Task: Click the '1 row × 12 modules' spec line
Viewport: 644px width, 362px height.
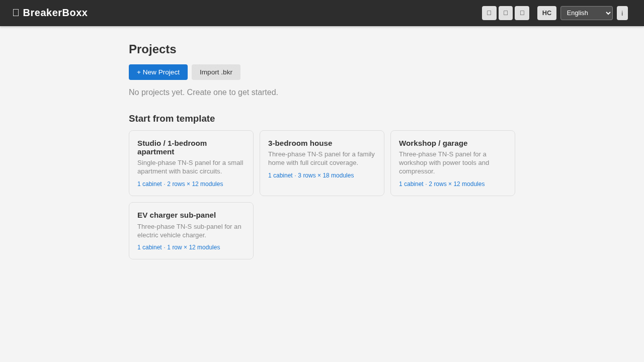Action: click(x=193, y=247)
